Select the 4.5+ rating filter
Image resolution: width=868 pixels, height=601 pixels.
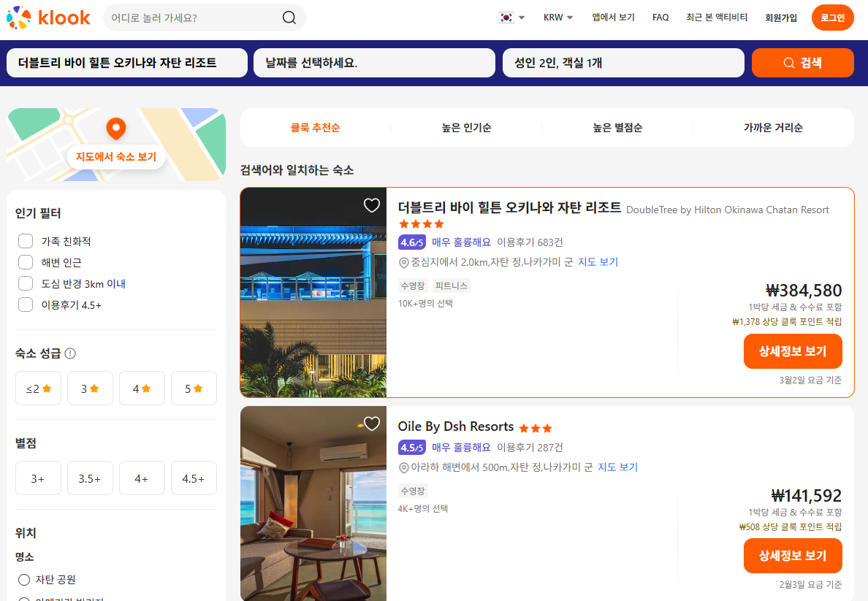194,478
